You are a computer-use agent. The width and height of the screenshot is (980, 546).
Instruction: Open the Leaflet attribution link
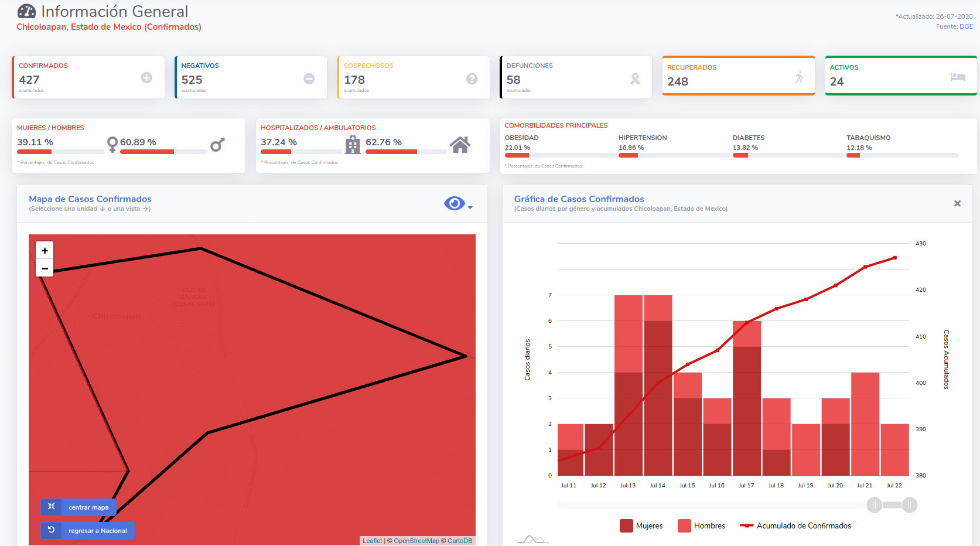(372, 541)
